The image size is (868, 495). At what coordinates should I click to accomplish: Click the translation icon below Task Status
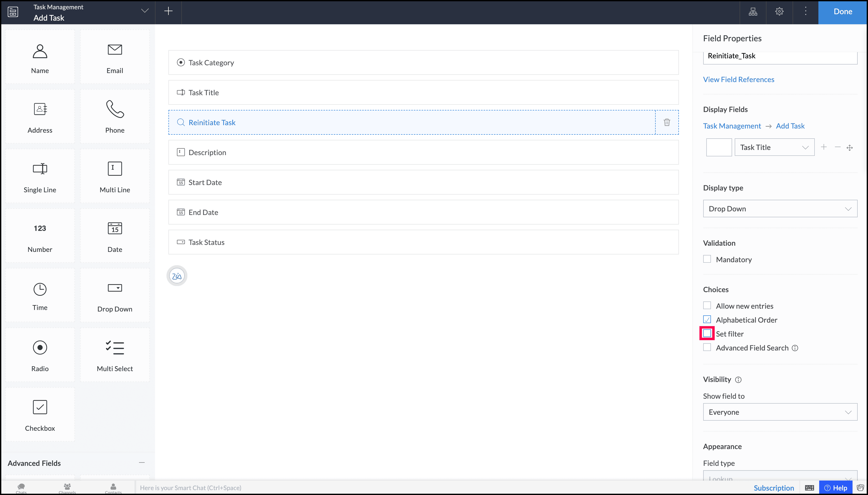(x=177, y=276)
